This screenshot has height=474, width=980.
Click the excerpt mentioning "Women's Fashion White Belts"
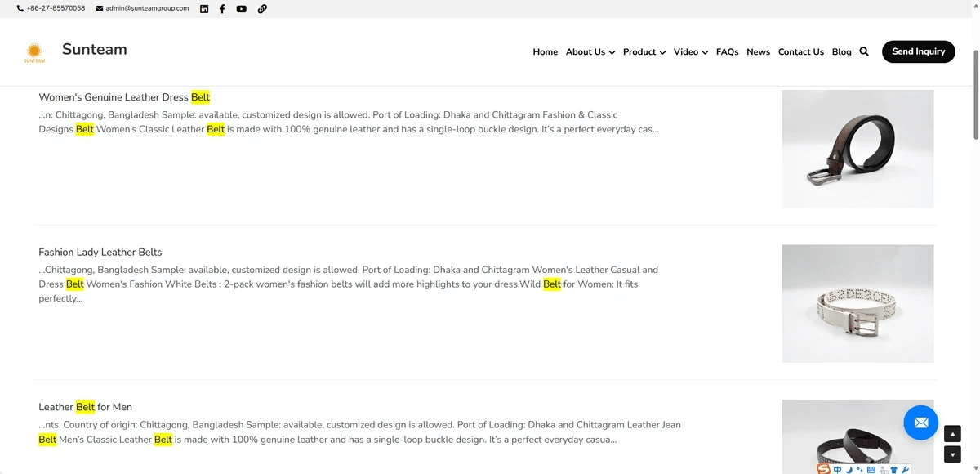pyautogui.click(x=349, y=284)
